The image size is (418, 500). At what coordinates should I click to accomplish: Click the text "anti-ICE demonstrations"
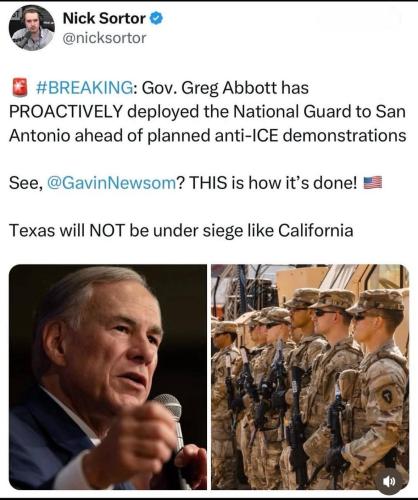(310, 135)
